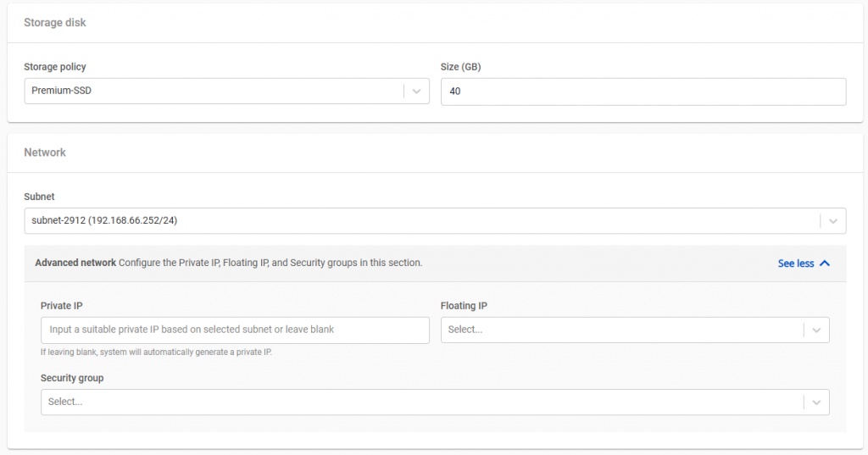Focus the Private IP input field
Screen dimensions: 868x455
click(x=235, y=330)
